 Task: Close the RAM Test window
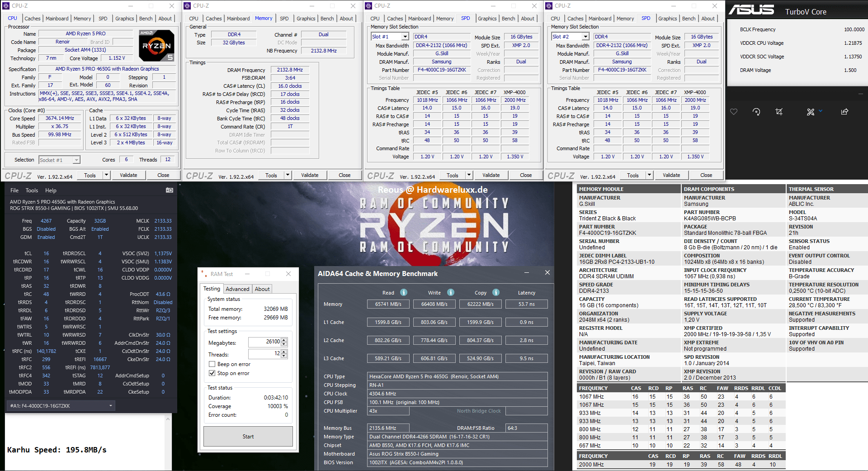(x=288, y=274)
